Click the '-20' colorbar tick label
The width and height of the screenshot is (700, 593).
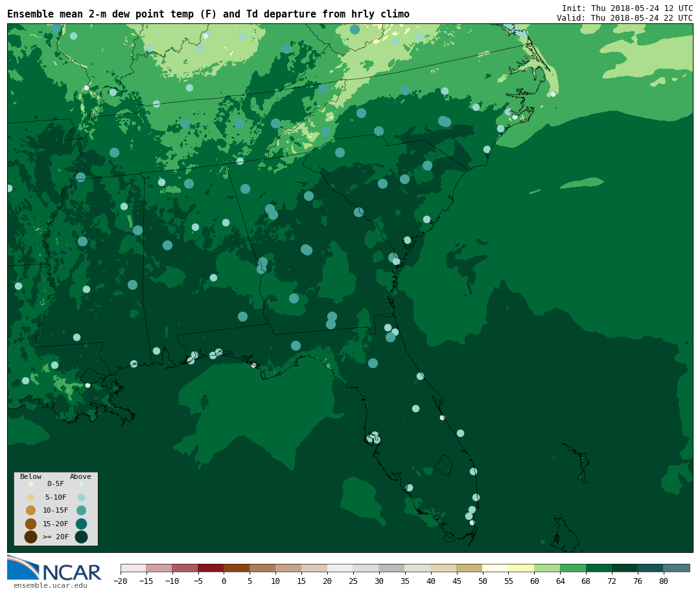[120, 581]
